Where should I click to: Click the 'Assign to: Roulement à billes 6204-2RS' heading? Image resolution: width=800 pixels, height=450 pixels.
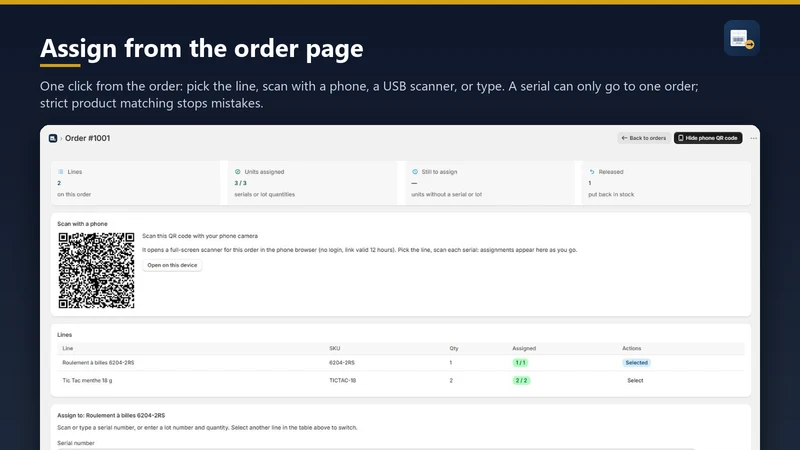pyautogui.click(x=111, y=416)
